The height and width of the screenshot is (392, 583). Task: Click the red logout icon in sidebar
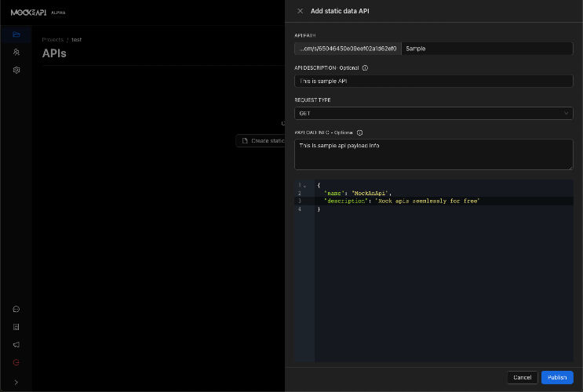[16, 362]
